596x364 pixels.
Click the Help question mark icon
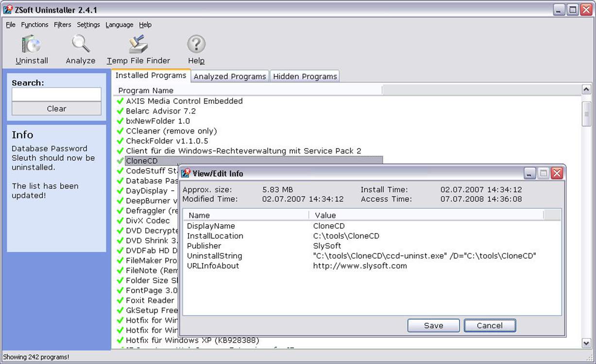point(196,44)
